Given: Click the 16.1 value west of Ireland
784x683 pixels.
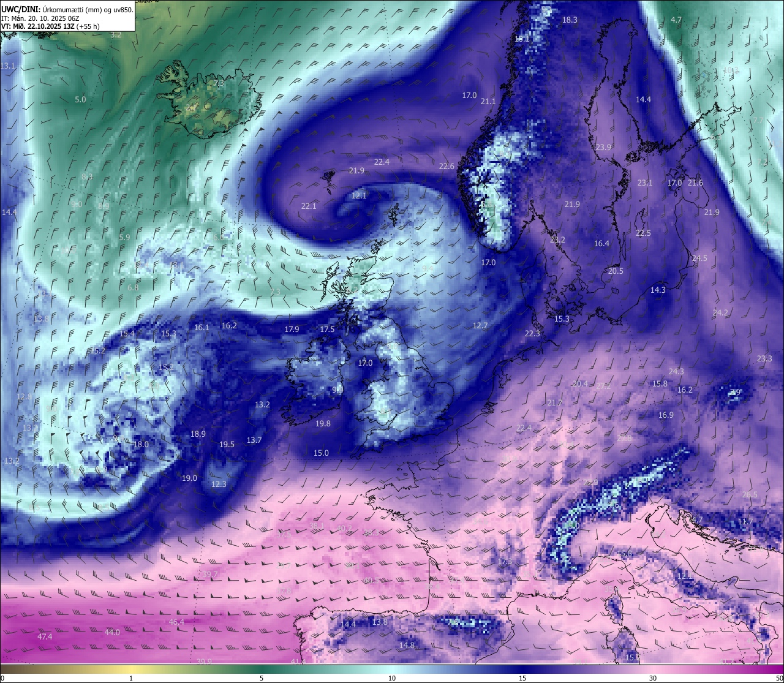Looking at the screenshot, I should tap(202, 328).
